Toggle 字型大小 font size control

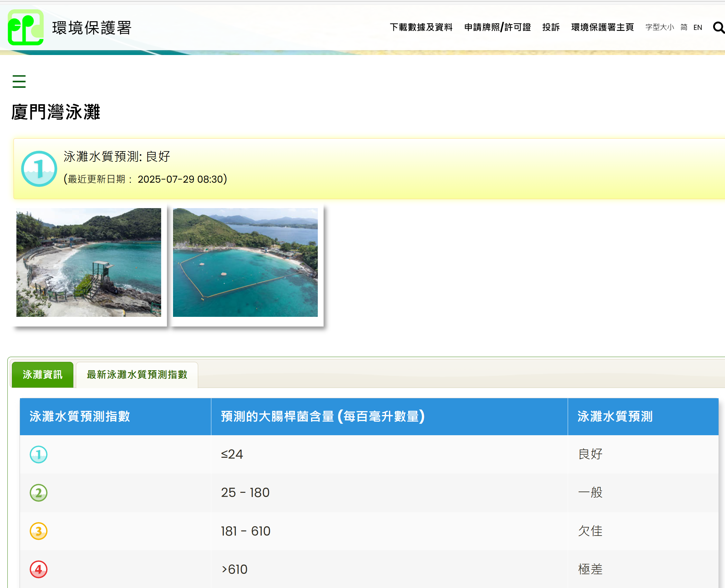[x=660, y=27]
